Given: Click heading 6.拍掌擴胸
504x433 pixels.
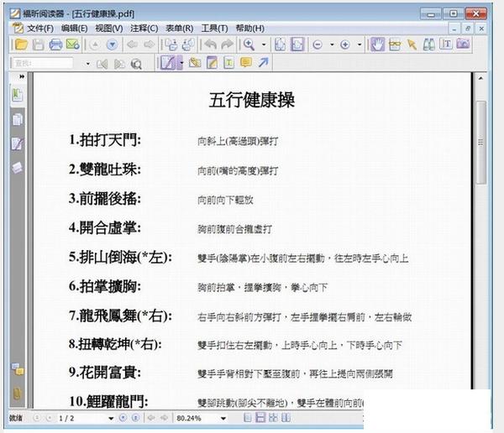Looking at the screenshot, I should (105, 286).
